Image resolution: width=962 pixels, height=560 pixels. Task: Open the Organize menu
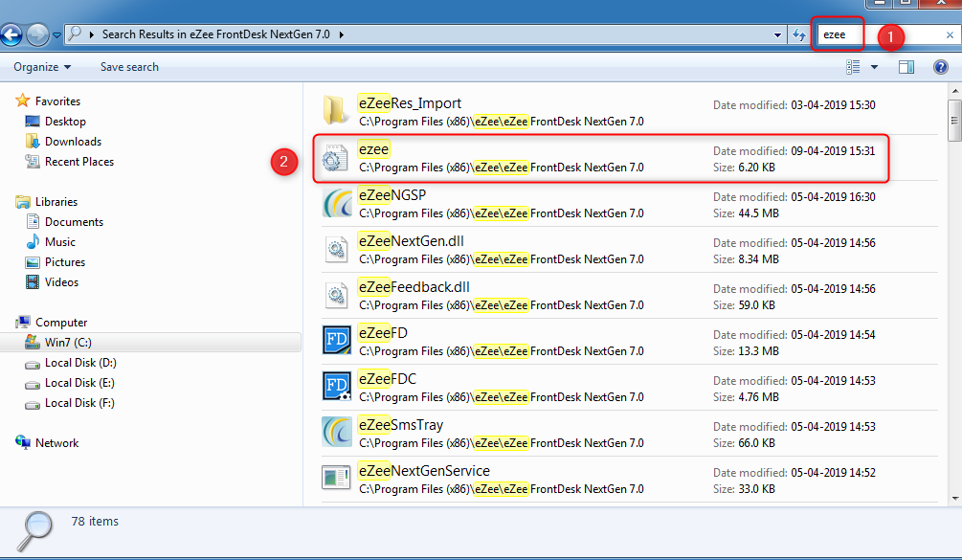42,67
